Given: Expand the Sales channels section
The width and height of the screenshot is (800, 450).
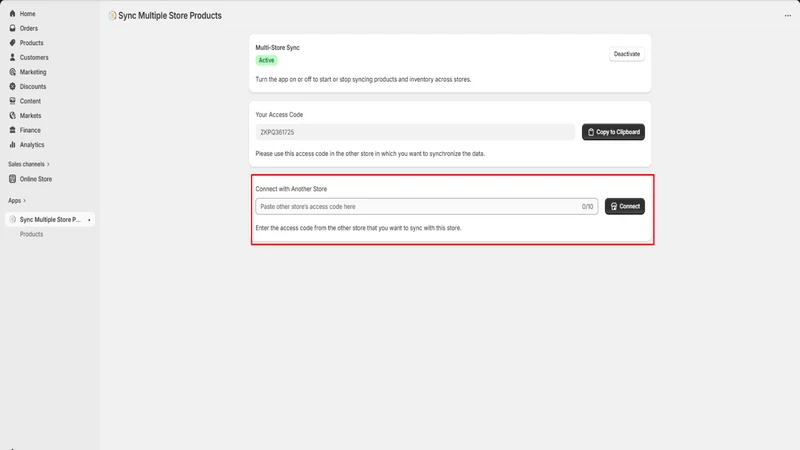Looking at the screenshot, I should (x=29, y=164).
